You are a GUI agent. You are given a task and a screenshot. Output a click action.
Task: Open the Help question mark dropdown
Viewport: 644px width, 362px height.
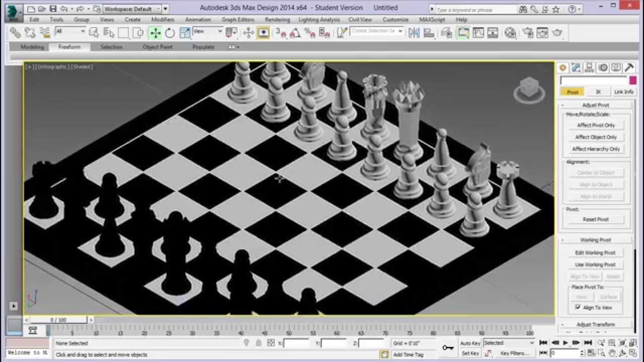(573, 9)
